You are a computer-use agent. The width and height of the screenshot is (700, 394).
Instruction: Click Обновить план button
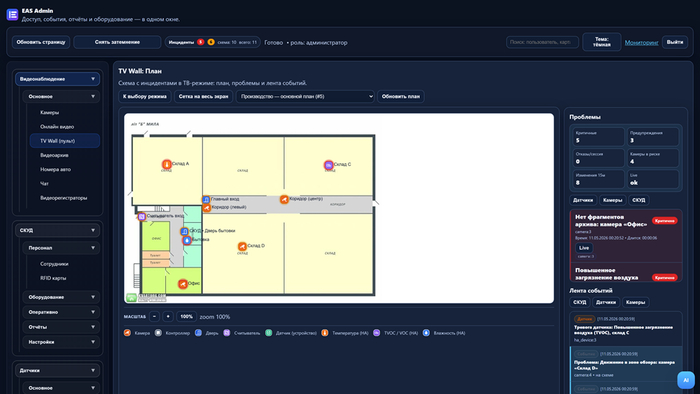(400, 96)
